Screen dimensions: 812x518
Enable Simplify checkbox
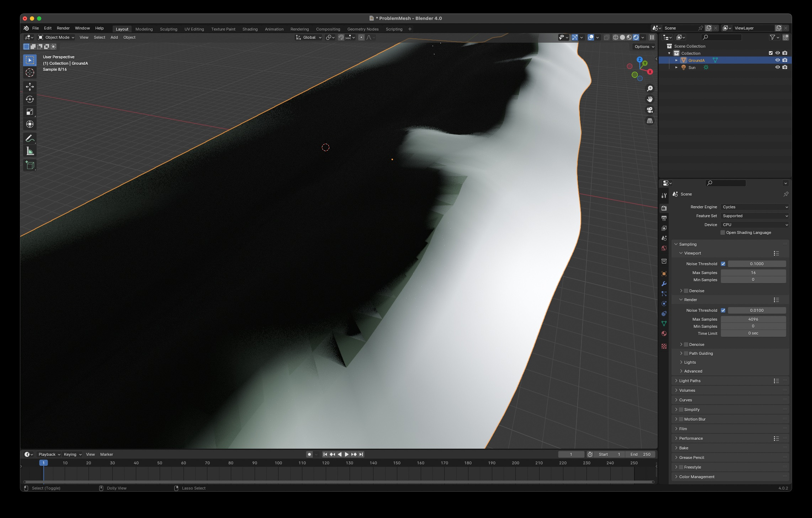(x=681, y=410)
